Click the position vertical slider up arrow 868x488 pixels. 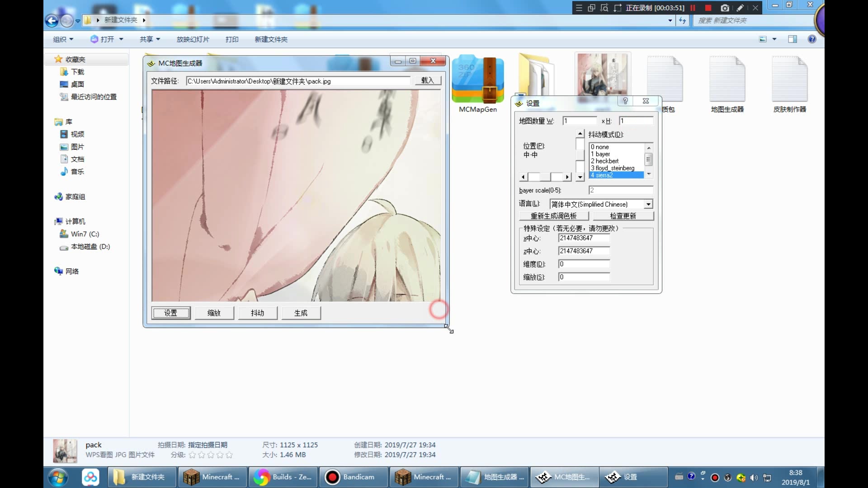580,134
